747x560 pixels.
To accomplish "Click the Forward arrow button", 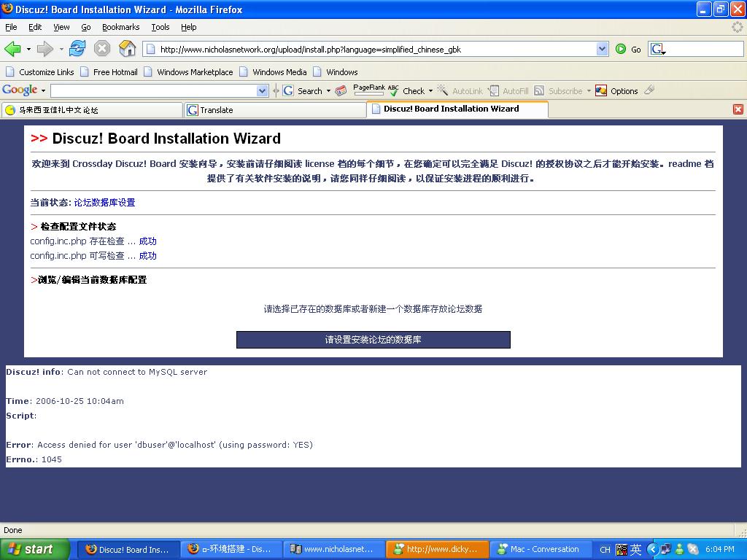I will pos(44,49).
